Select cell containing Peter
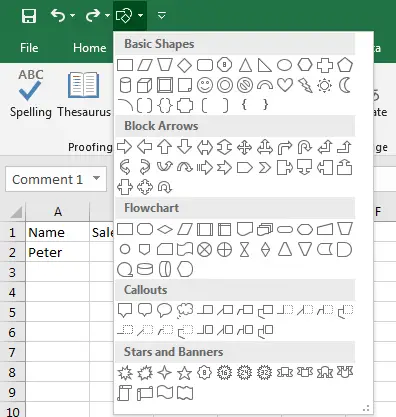 tap(58, 252)
